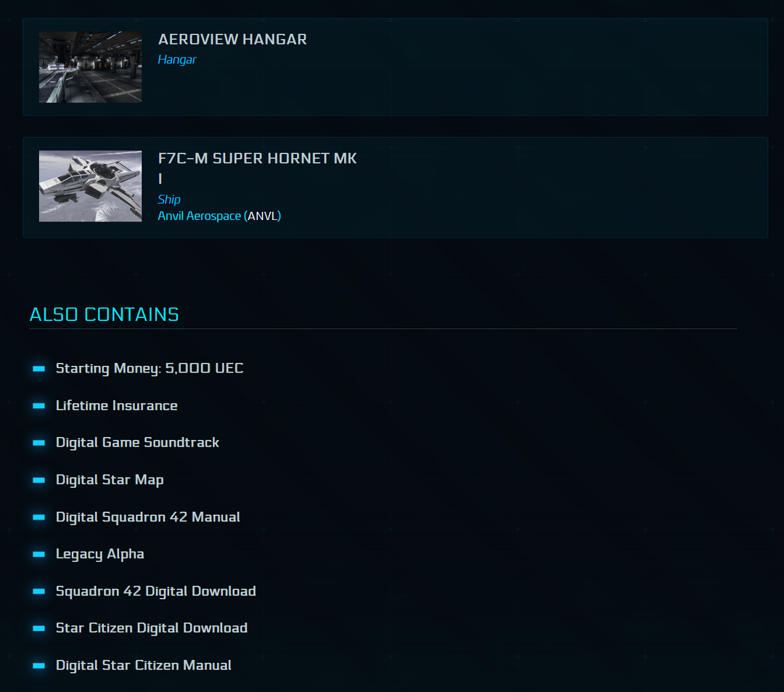Click the cyan bullet beside Legacy Alpha
Image resolution: width=784 pixels, height=692 pixels.
38,555
